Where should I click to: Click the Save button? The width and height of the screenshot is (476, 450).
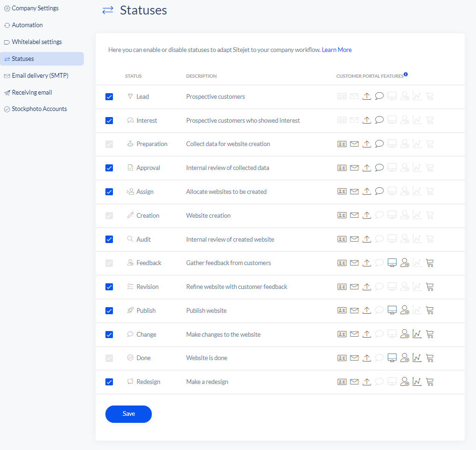[128, 414]
